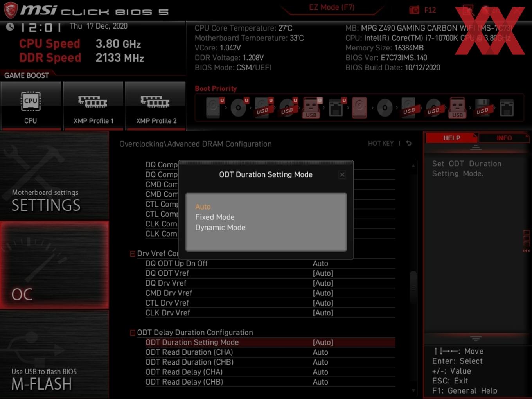Select UEFI hard disk boot device icon
The width and height of the screenshot is (532, 399).
click(214, 107)
